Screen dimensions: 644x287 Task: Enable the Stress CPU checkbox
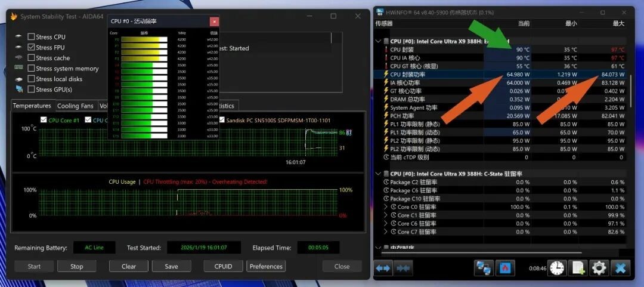(x=31, y=37)
